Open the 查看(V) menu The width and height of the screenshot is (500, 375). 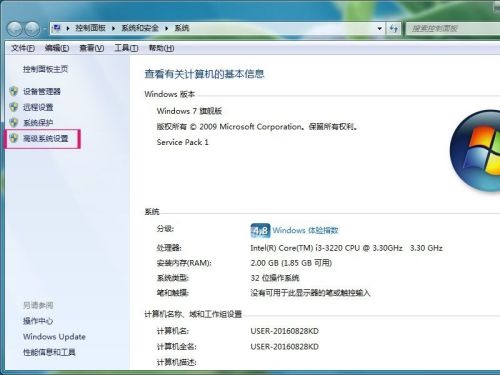click(x=92, y=48)
